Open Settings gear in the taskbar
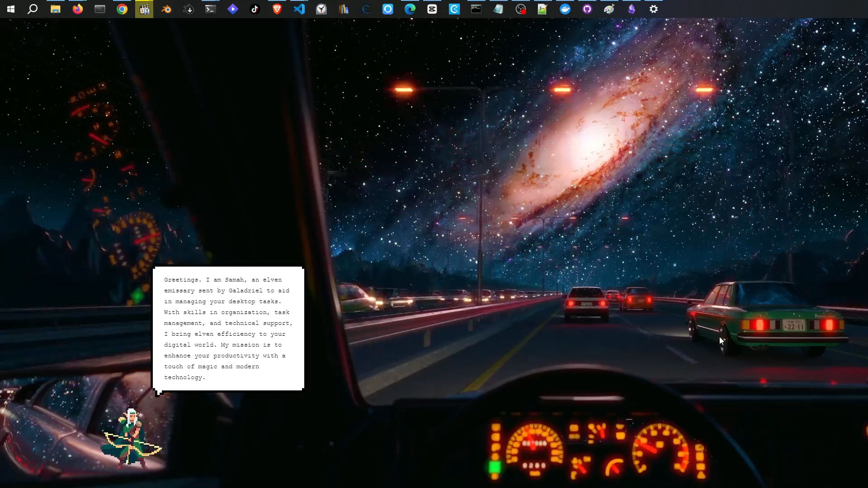 pyautogui.click(x=654, y=9)
